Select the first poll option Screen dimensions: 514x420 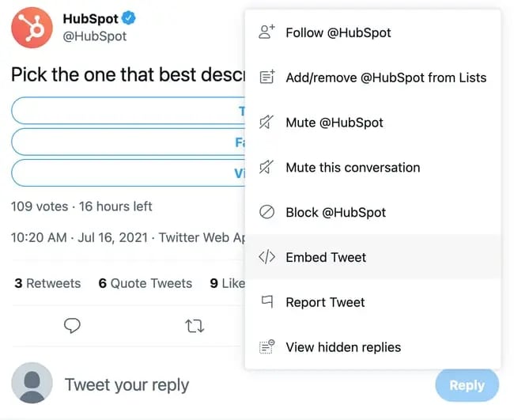[128, 111]
